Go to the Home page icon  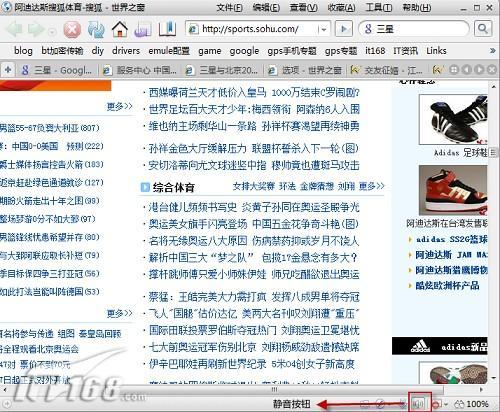pos(120,29)
